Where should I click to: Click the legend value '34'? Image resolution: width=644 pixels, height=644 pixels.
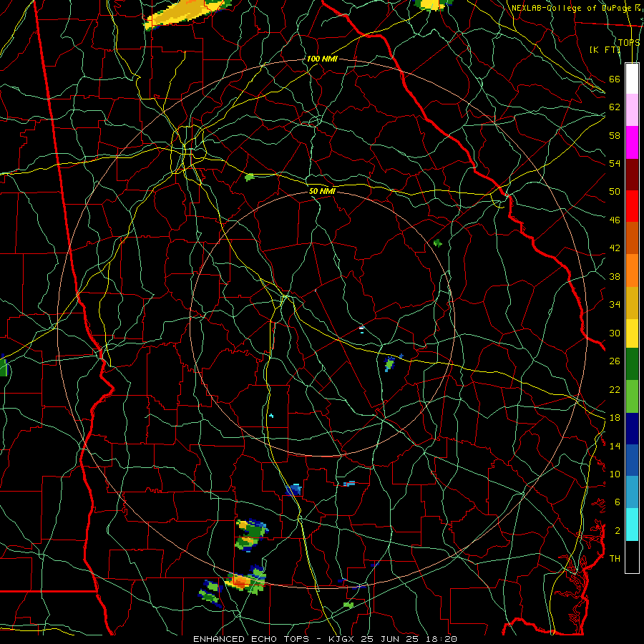point(615,305)
